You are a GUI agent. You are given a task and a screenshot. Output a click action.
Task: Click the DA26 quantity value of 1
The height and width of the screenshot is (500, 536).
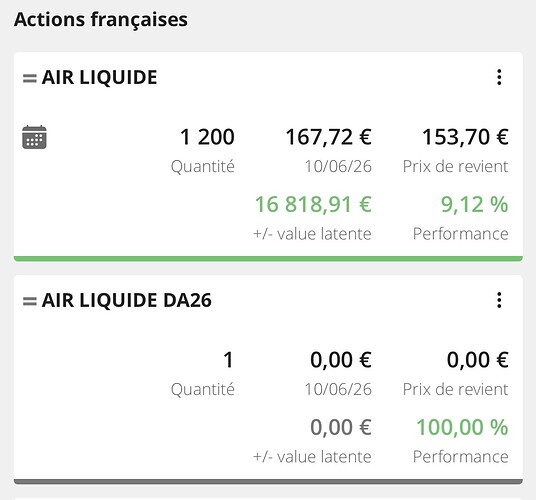coord(228,360)
